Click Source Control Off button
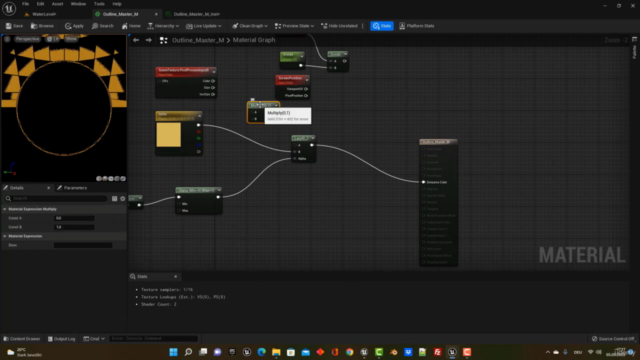 (x=613, y=339)
